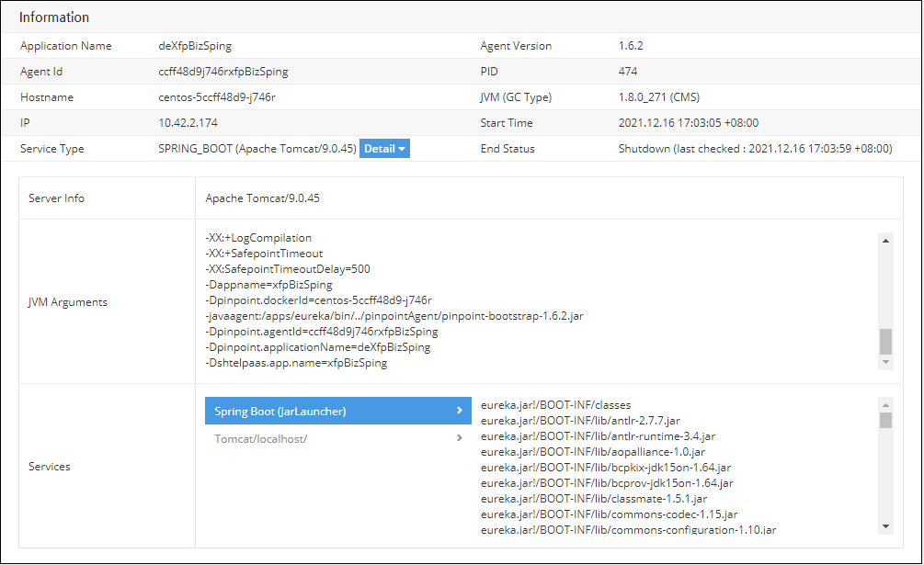The height and width of the screenshot is (565, 924).
Task: Click the bcprov-jdk15on-1.64.jar entry
Action: tap(607, 483)
